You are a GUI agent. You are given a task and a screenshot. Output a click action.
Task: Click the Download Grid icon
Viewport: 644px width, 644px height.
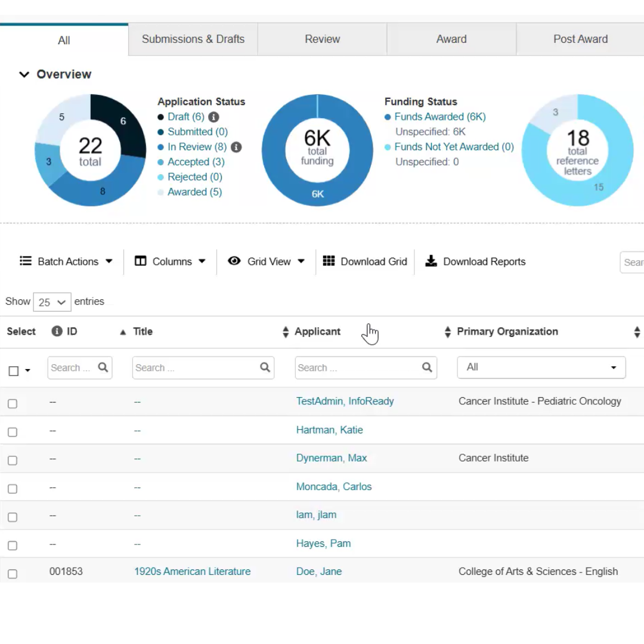pos(329,261)
